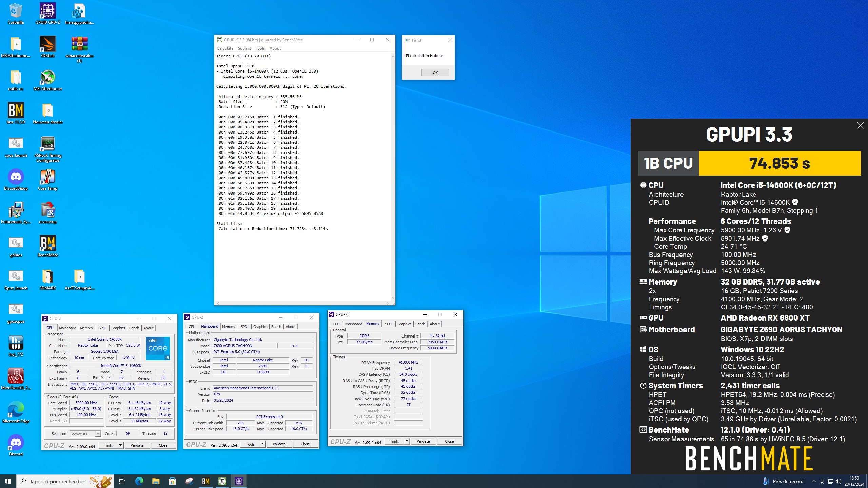Screen dimensions: 868x488
Task: Open the outils oc folder
Action: pyautogui.click(x=16, y=80)
